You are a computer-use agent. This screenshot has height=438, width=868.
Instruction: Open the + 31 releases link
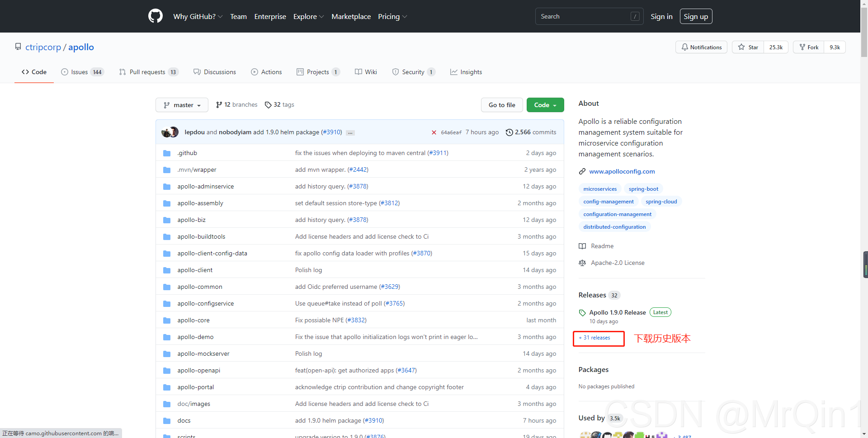pos(594,338)
